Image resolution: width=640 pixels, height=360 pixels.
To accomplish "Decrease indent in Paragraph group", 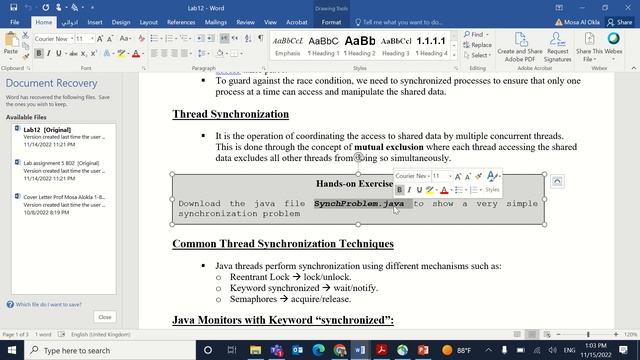I will (200, 39).
